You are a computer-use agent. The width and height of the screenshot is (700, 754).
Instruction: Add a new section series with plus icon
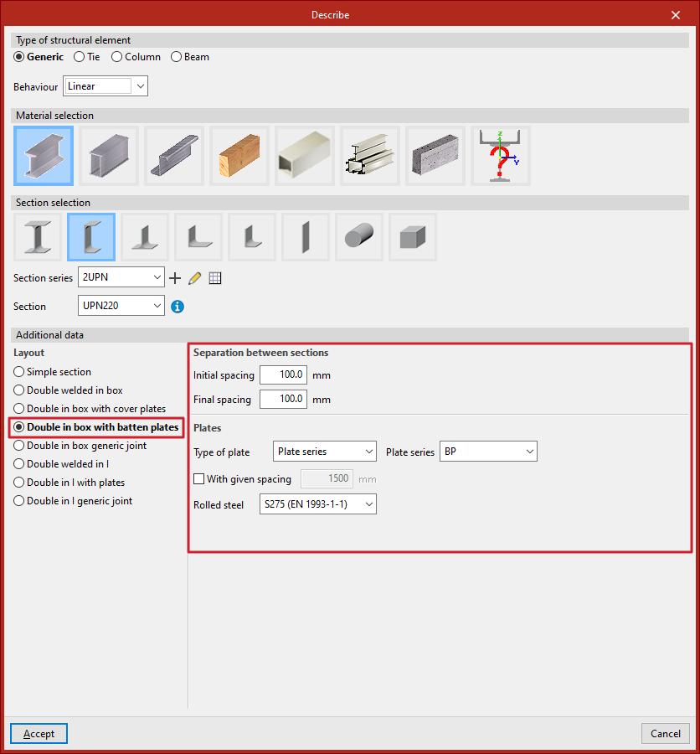coord(175,278)
